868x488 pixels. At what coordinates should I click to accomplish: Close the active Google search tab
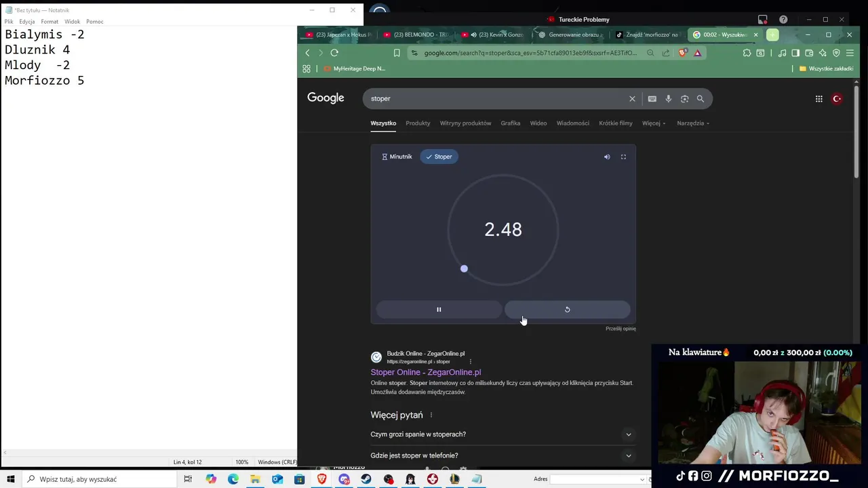(x=755, y=35)
